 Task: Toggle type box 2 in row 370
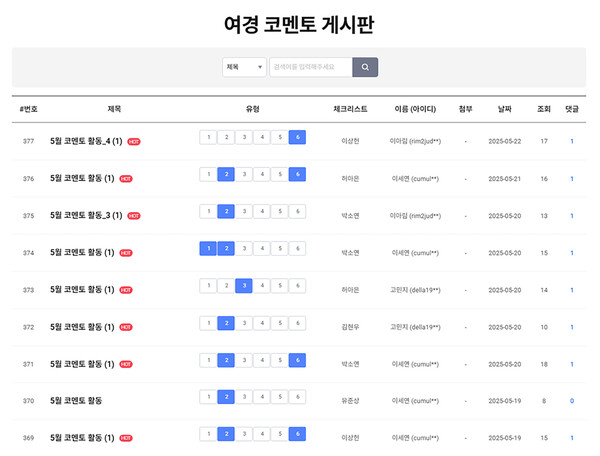[x=226, y=397]
